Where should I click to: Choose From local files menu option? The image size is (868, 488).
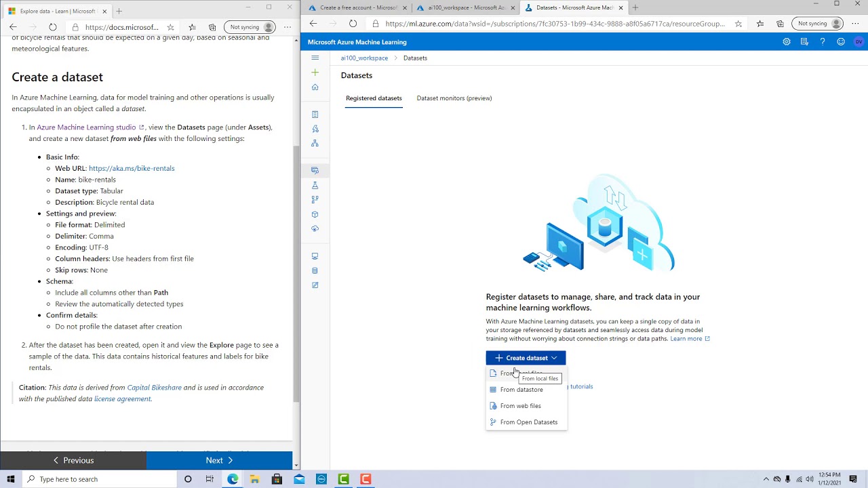pyautogui.click(x=526, y=373)
